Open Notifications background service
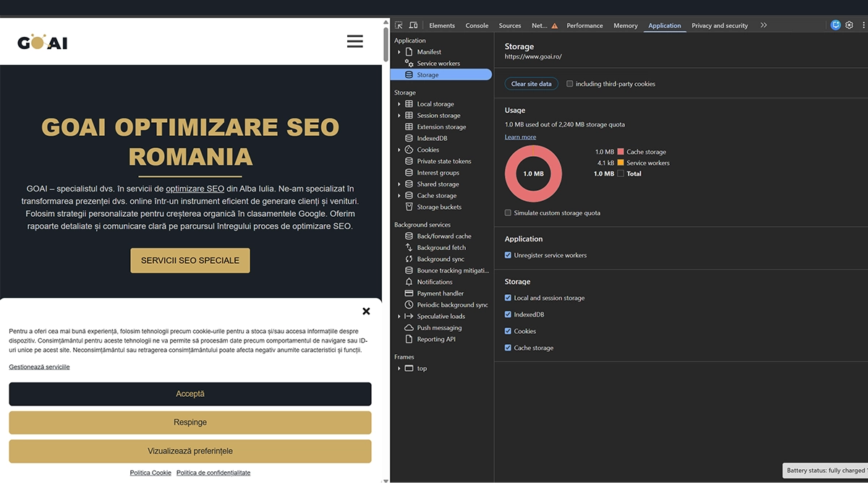 pyautogui.click(x=435, y=282)
